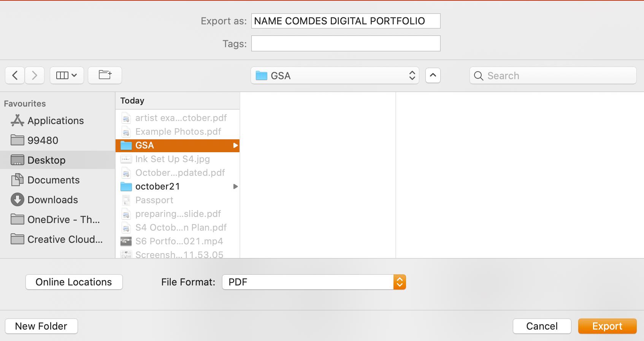This screenshot has height=341, width=644.
Task: Create a folder using the toolbar folder icon
Action: tap(105, 75)
